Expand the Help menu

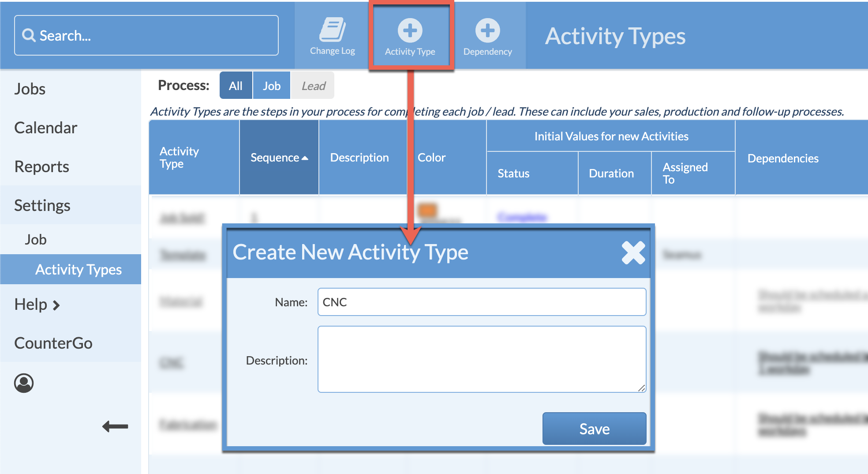click(35, 304)
